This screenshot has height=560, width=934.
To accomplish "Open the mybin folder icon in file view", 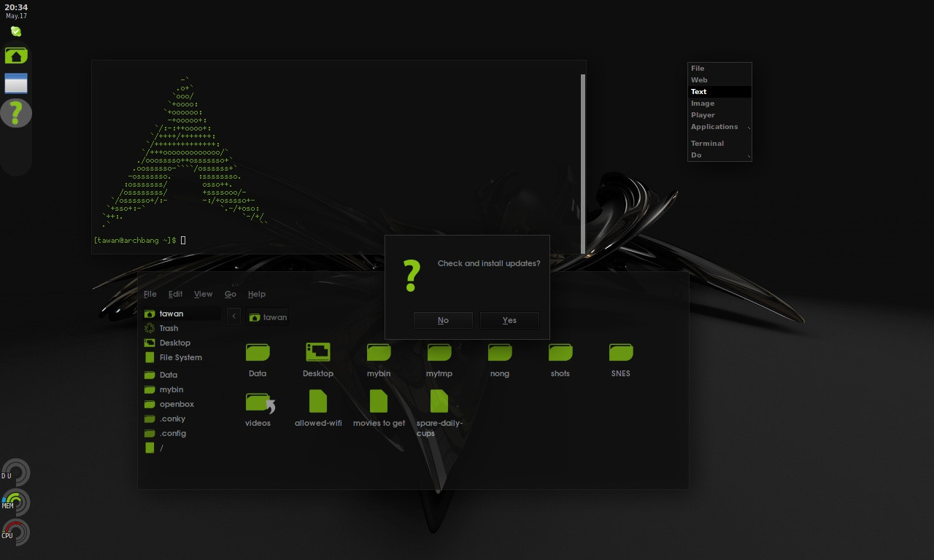I will pos(379,353).
